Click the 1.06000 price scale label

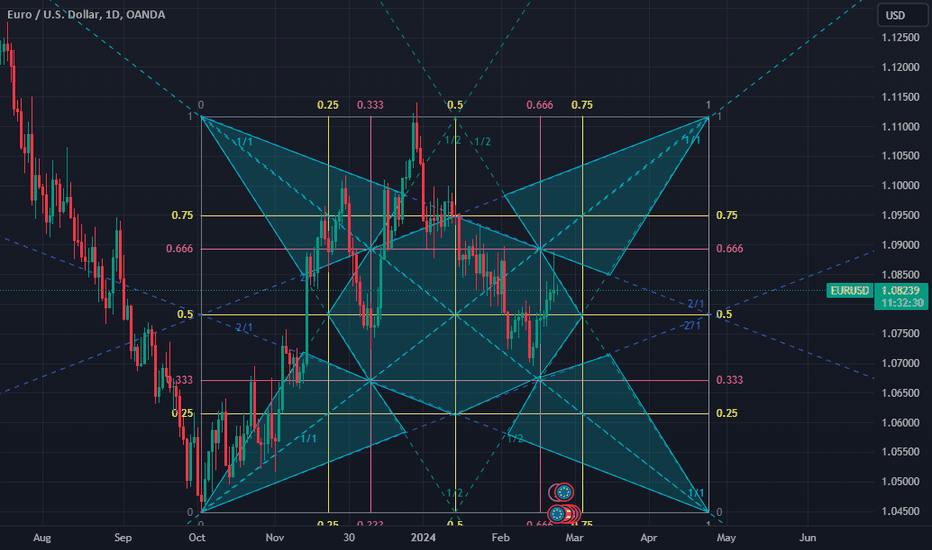click(900, 423)
